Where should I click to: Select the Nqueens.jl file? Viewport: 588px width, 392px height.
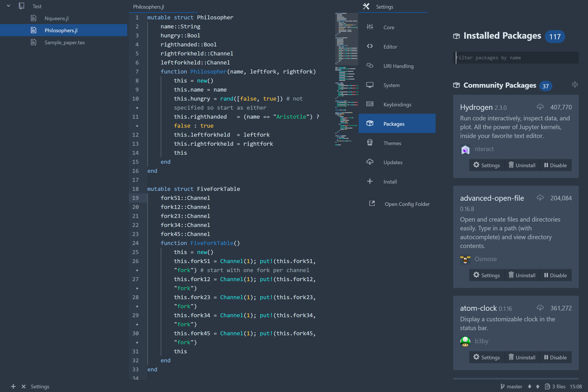[x=56, y=18]
